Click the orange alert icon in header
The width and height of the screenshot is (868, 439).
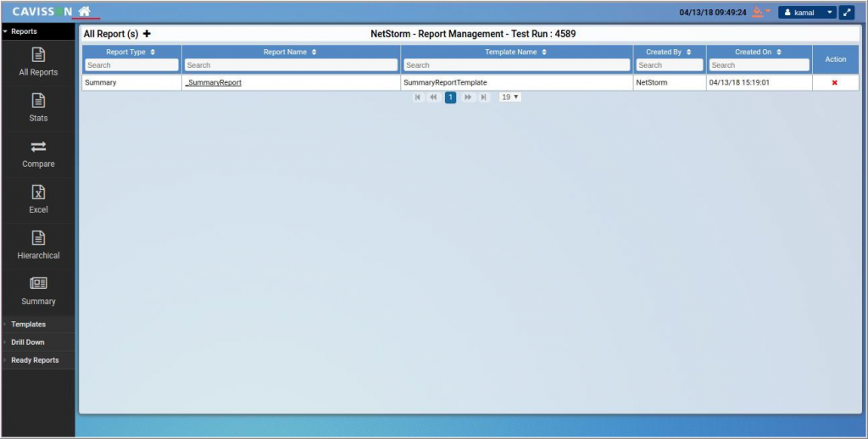pyautogui.click(x=758, y=12)
